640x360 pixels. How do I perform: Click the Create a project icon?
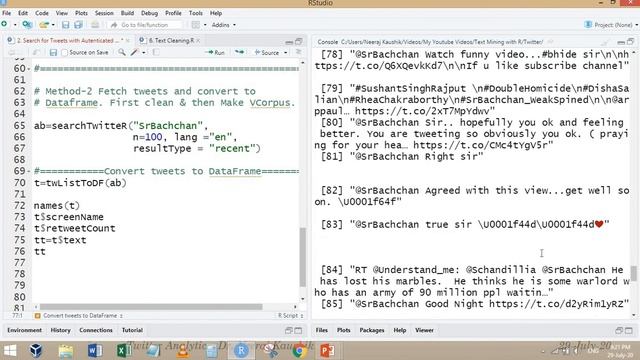tap(27, 24)
